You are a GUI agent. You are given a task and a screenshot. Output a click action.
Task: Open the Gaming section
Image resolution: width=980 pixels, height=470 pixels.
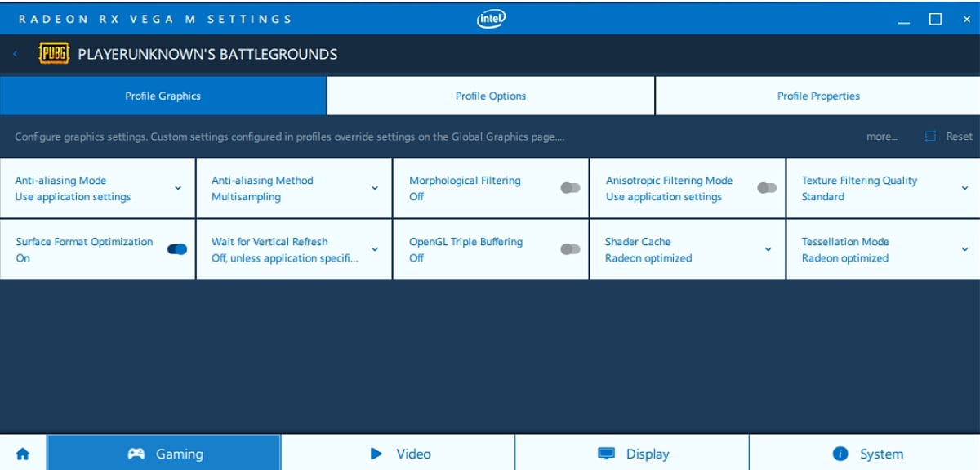(x=163, y=454)
